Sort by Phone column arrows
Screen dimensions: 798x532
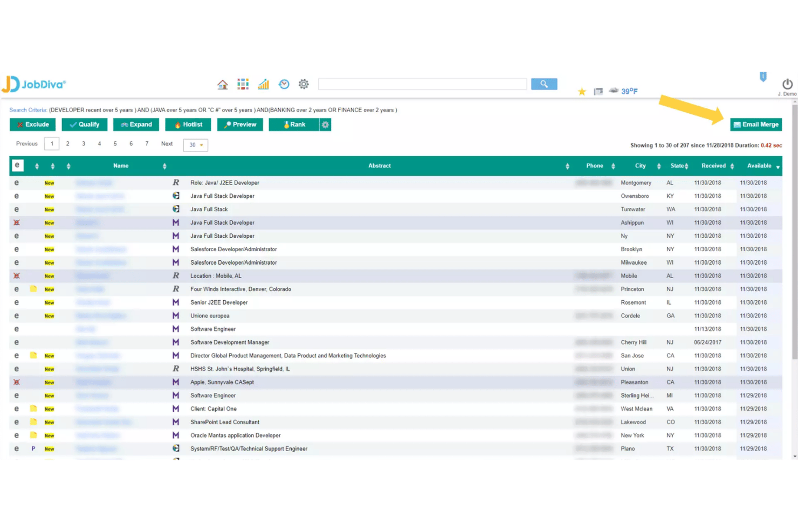pos(613,166)
